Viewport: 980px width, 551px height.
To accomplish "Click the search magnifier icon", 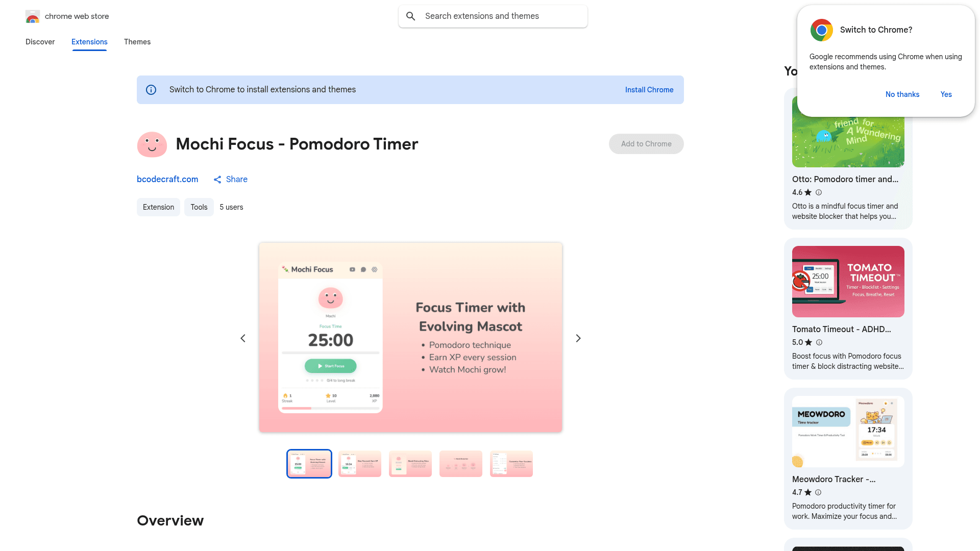I will (410, 16).
